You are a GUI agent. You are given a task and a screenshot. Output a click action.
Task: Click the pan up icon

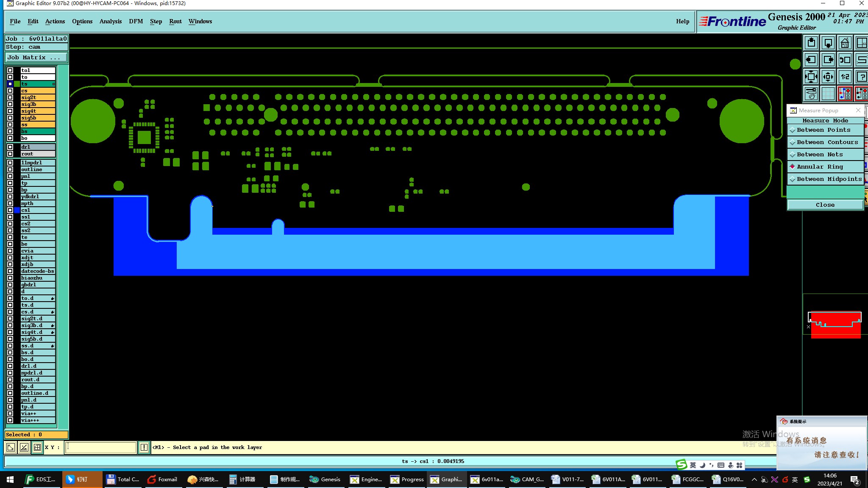(811, 43)
